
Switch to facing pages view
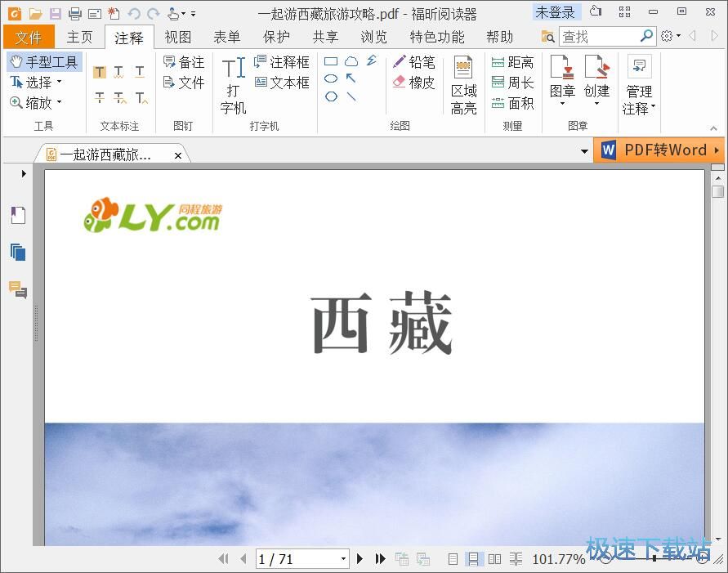495,559
